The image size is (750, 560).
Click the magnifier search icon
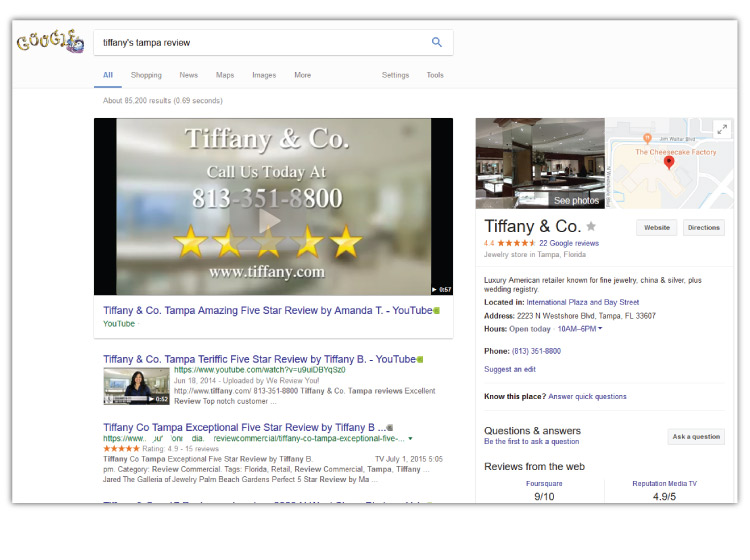coord(436,42)
